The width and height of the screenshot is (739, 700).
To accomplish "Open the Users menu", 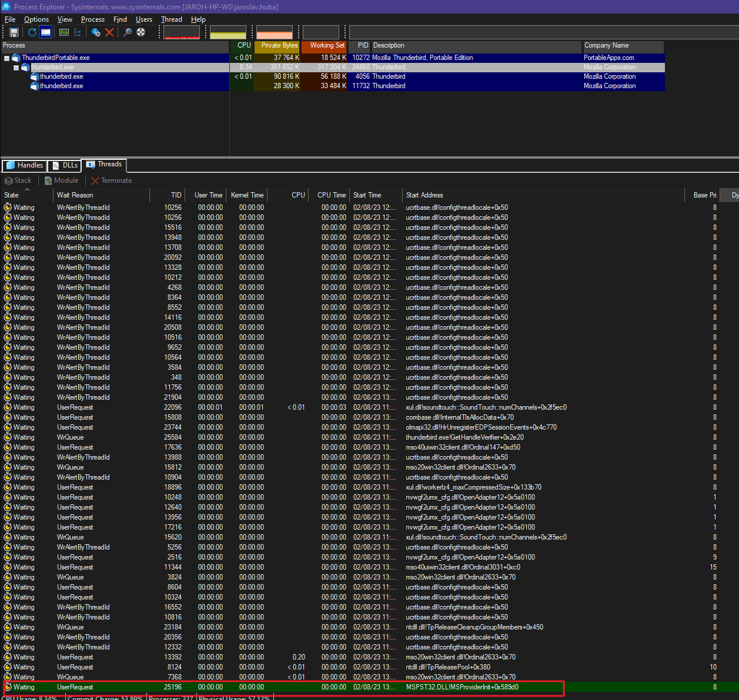I will (x=144, y=19).
